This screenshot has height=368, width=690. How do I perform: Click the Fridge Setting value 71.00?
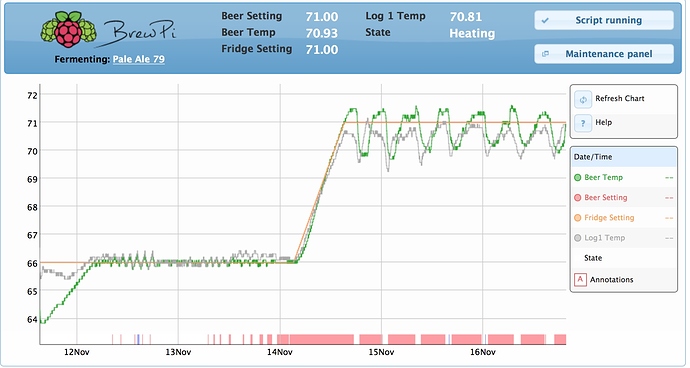(x=322, y=50)
